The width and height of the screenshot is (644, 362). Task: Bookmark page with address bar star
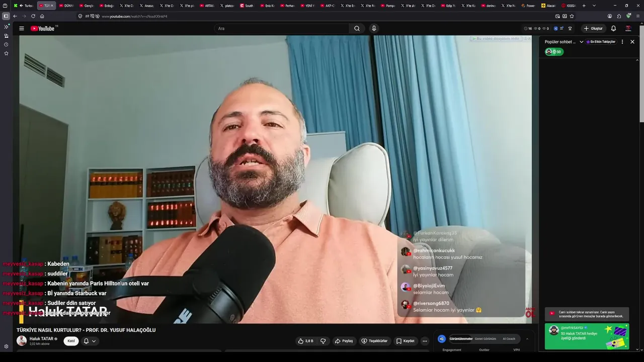coord(572,16)
